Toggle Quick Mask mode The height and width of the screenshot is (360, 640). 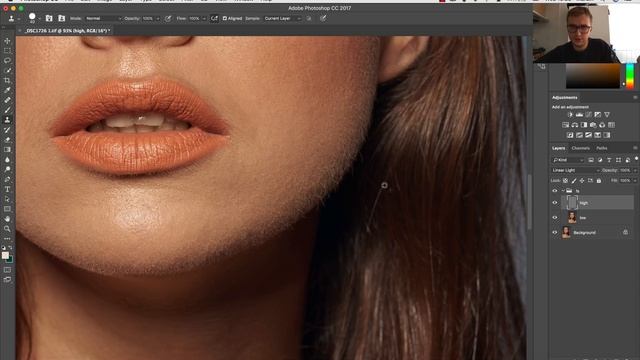[7, 270]
